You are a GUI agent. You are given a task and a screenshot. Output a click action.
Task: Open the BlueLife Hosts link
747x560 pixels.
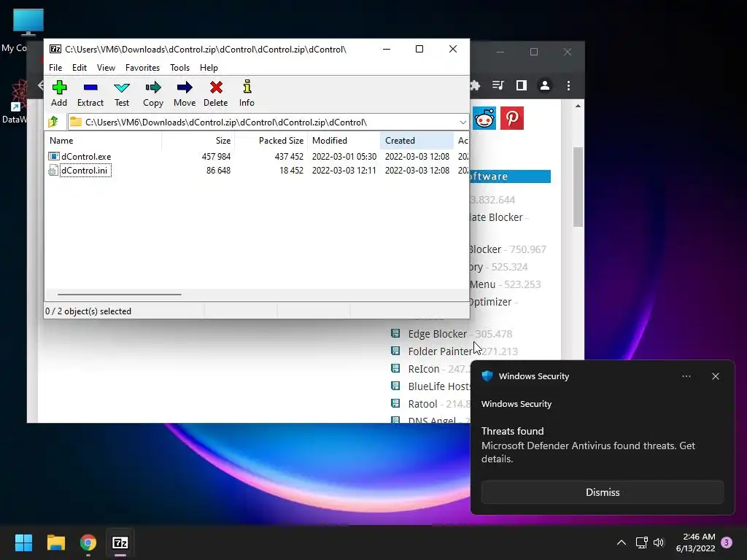click(x=439, y=386)
